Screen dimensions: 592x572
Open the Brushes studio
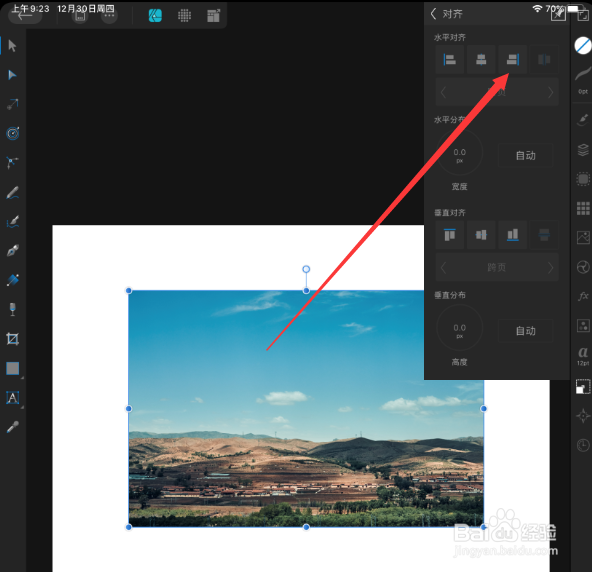(583, 119)
